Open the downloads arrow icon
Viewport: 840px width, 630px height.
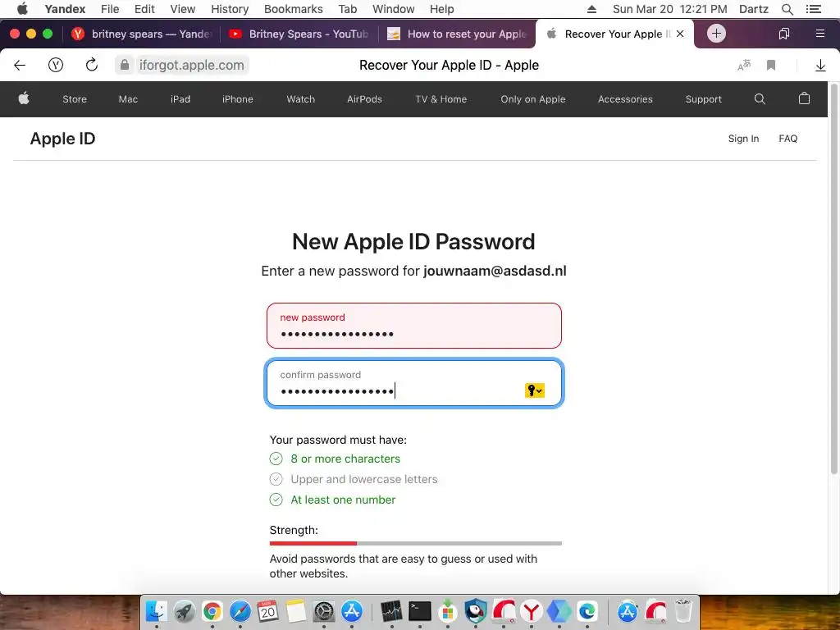point(820,66)
